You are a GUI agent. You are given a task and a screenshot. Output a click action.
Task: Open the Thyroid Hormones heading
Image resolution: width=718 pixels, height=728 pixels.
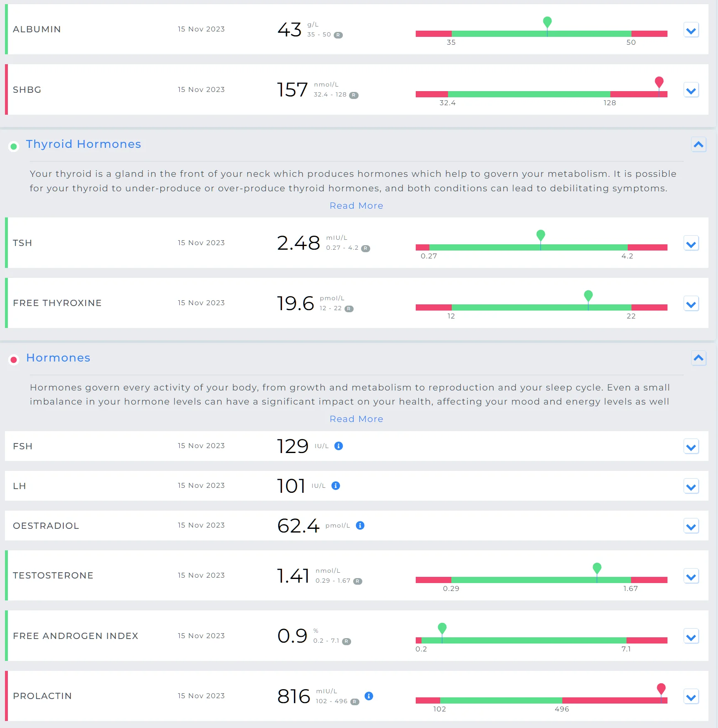coord(83,144)
